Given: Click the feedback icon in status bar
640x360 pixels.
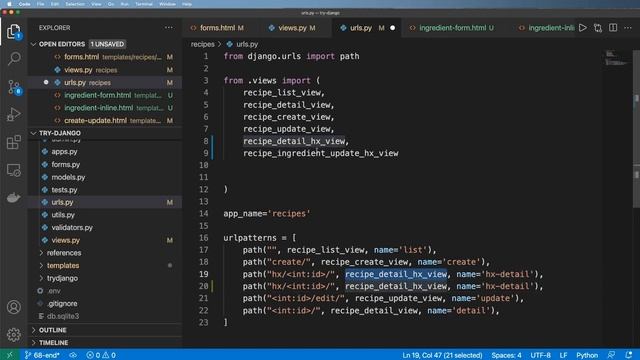Looking at the screenshot, I should (611, 355).
